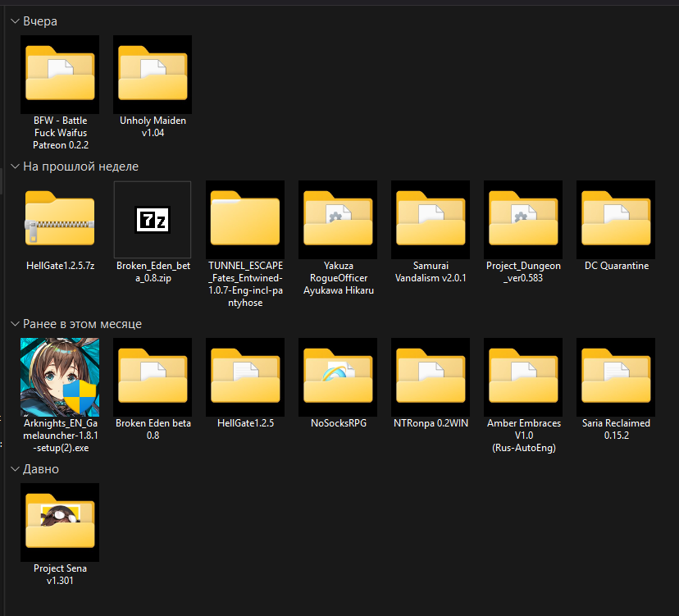This screenshot has width=679, height=616.
Task: Open the Broken Eden beta 0.8 folder icon
Action: pyautogui.click(x=153, y=376)
